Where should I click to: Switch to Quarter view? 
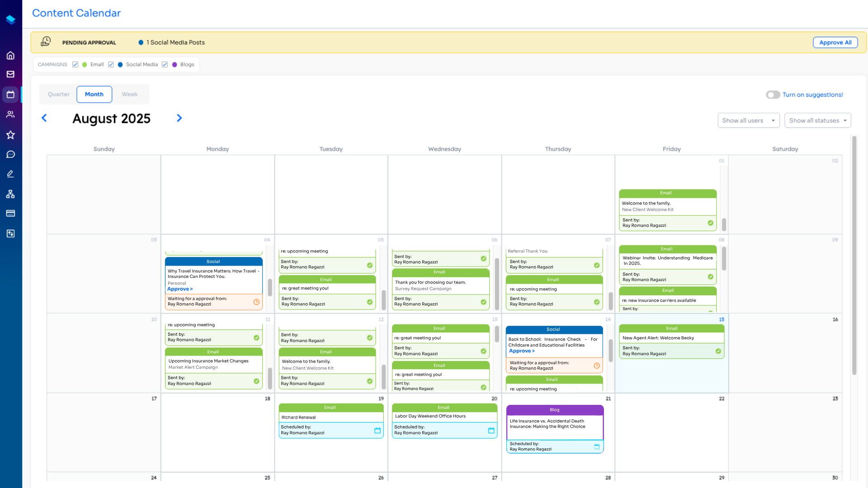[59, 94]
